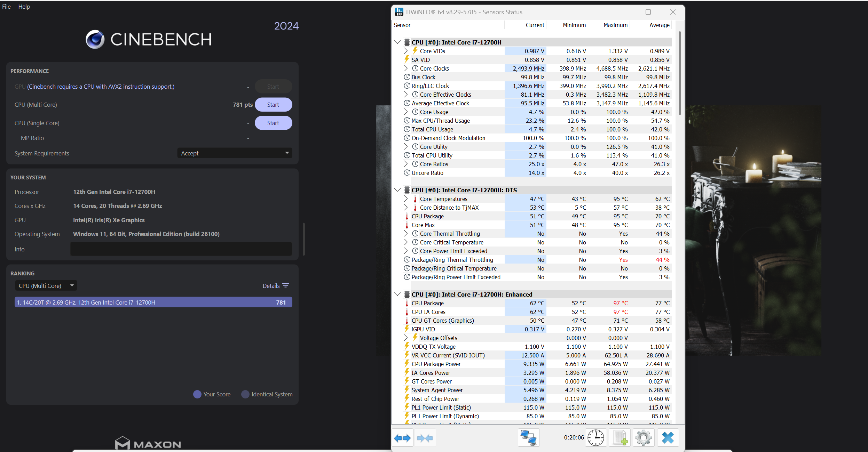Click the Cinebench logo sphere icon
This screenshot has height=452, width=868.
click(95, 39)
